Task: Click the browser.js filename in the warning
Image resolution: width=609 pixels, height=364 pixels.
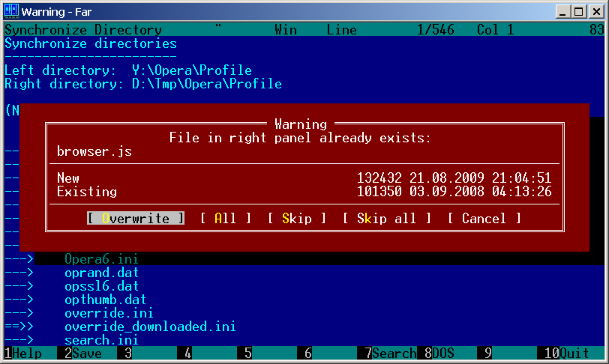Action: [x=94, y=151]
